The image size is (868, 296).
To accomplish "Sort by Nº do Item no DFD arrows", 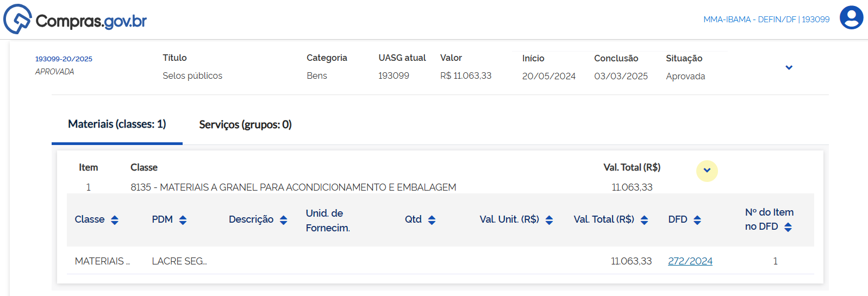I will click(788, 227).
